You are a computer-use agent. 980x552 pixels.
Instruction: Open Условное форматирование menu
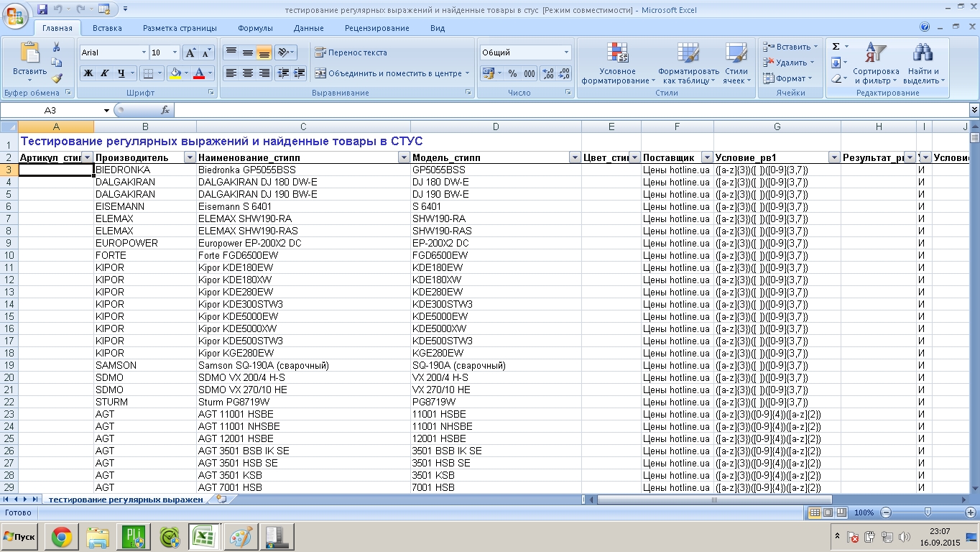(x=618, y=63)
